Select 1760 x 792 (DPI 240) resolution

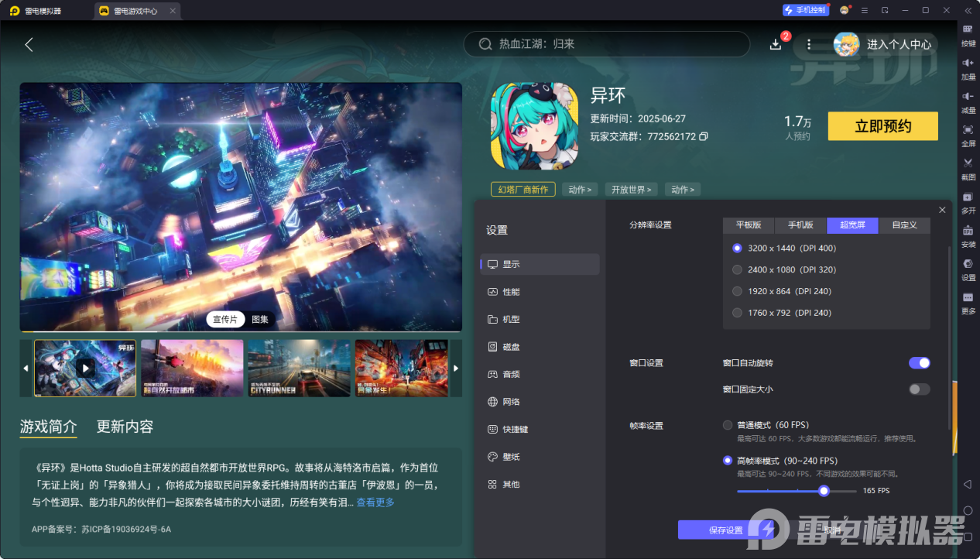737,313
